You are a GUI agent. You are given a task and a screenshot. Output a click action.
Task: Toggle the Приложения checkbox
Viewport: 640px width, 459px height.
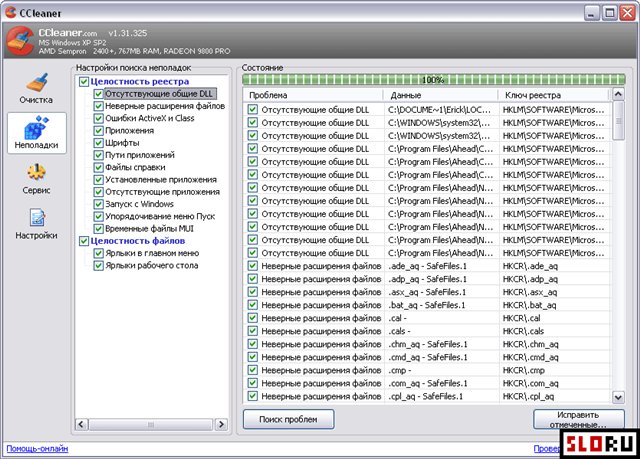(98, 131)
